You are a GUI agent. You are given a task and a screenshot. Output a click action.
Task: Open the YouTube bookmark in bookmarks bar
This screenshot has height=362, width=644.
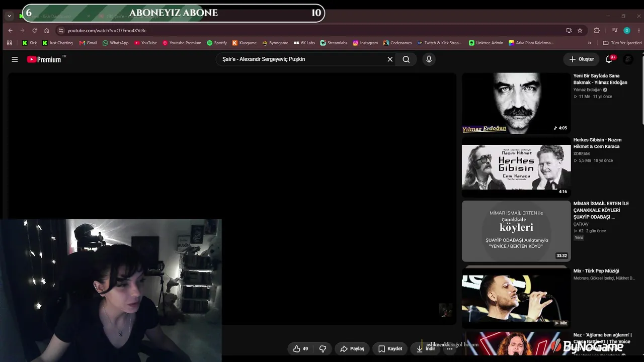click(x=145, y=43)
